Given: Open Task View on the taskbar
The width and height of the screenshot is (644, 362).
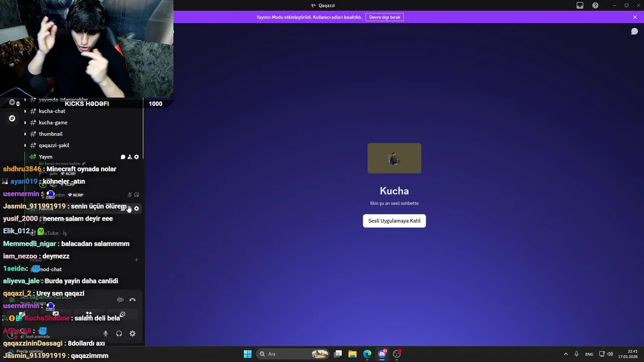Looking at the screenshot, I should (x=338, y=354).
